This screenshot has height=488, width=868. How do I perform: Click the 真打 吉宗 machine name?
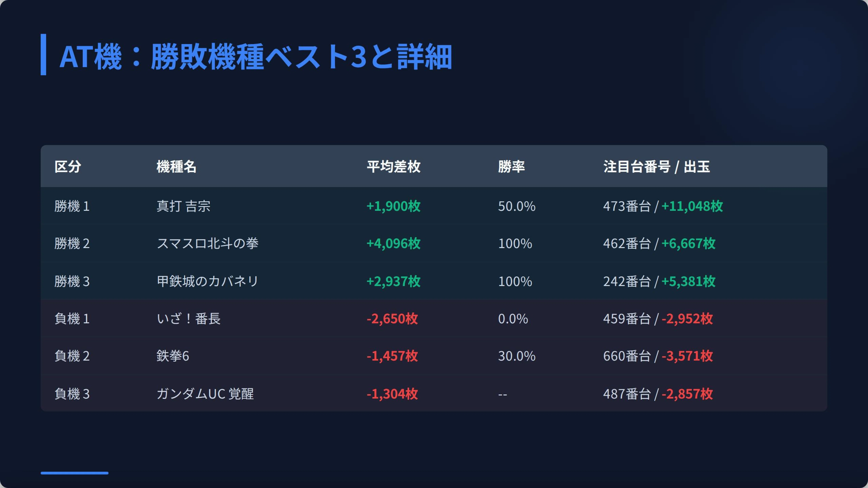[184, 206]
